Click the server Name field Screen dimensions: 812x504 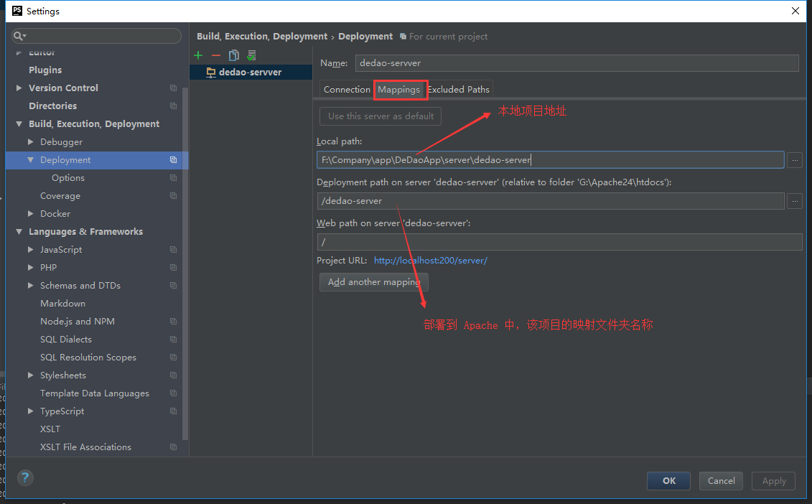coord(577,63)
